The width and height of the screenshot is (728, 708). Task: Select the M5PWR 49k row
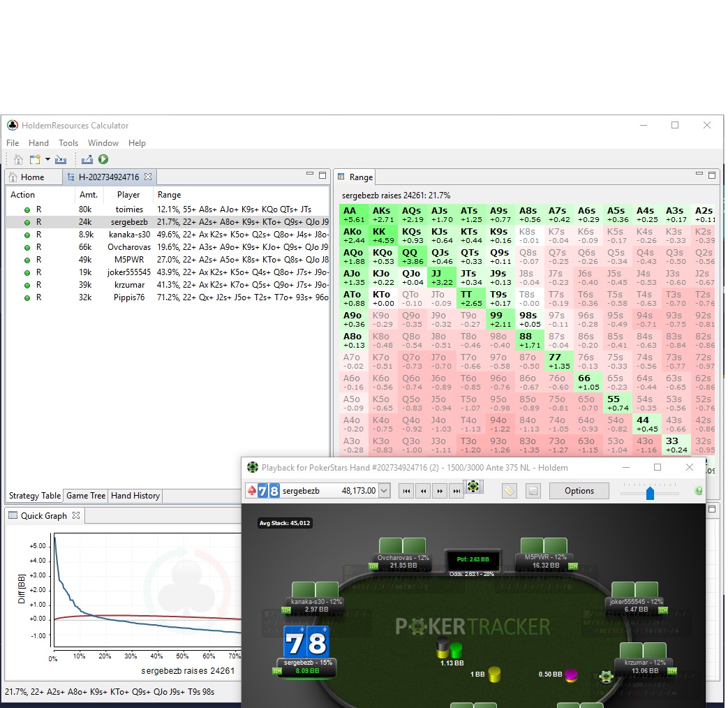[168, 260]
